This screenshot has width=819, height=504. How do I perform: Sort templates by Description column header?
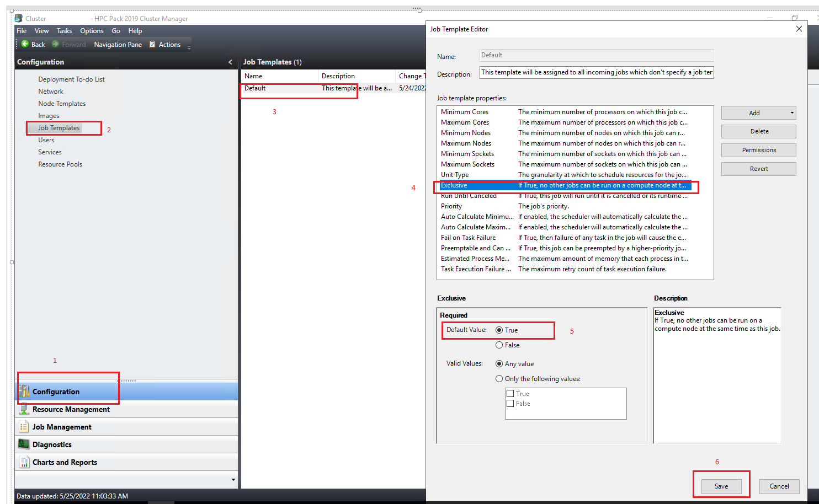click(357, 76)
